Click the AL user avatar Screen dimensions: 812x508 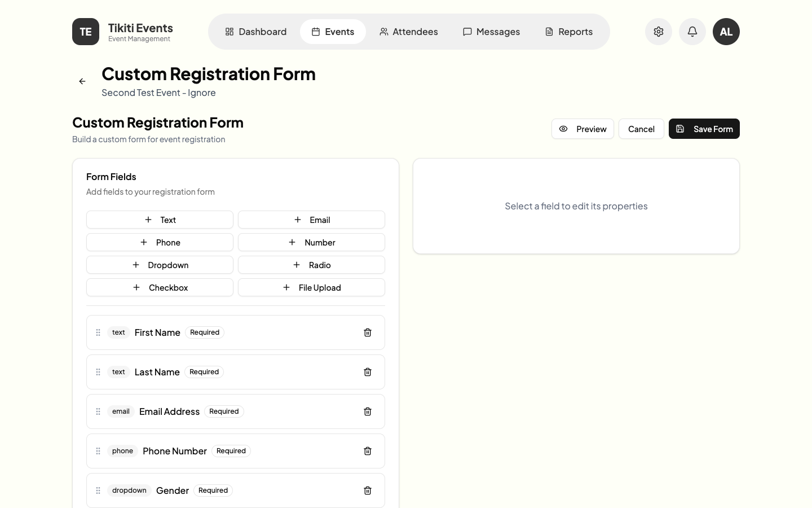tap(726, 32)
